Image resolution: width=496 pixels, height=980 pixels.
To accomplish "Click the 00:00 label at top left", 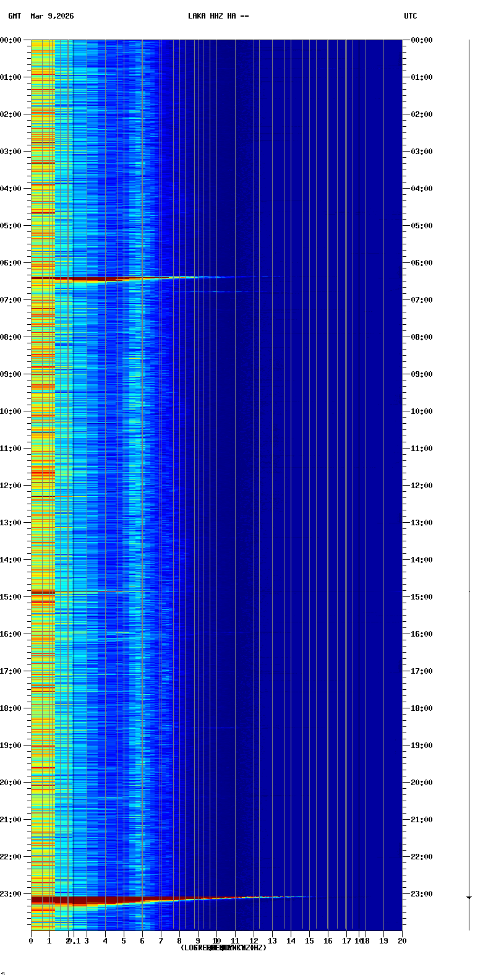I will tap(11, 40).
